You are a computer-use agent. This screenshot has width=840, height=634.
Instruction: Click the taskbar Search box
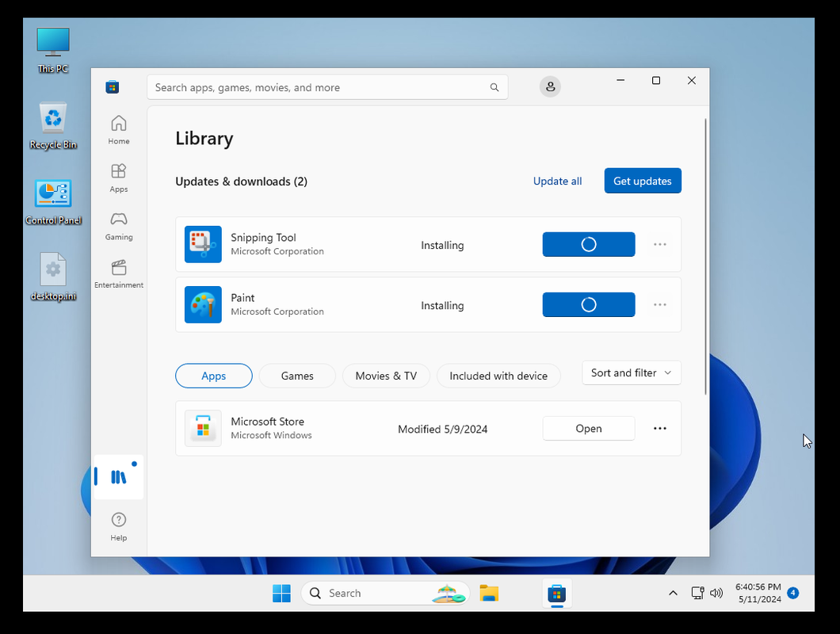coord(385,594)
